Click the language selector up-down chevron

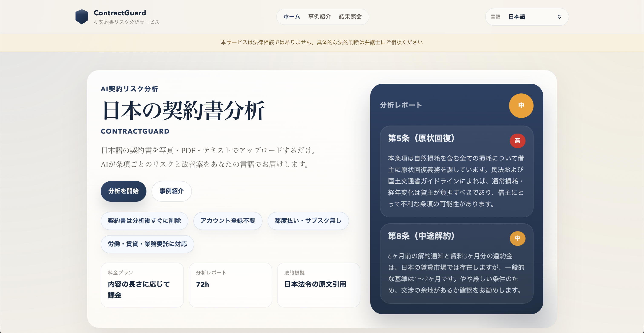[559, 17]
